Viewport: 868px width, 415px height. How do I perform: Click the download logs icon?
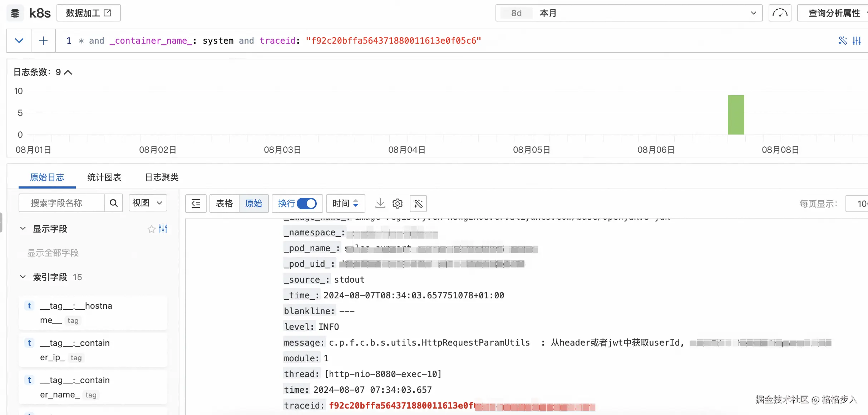click(x=380, y=203)
